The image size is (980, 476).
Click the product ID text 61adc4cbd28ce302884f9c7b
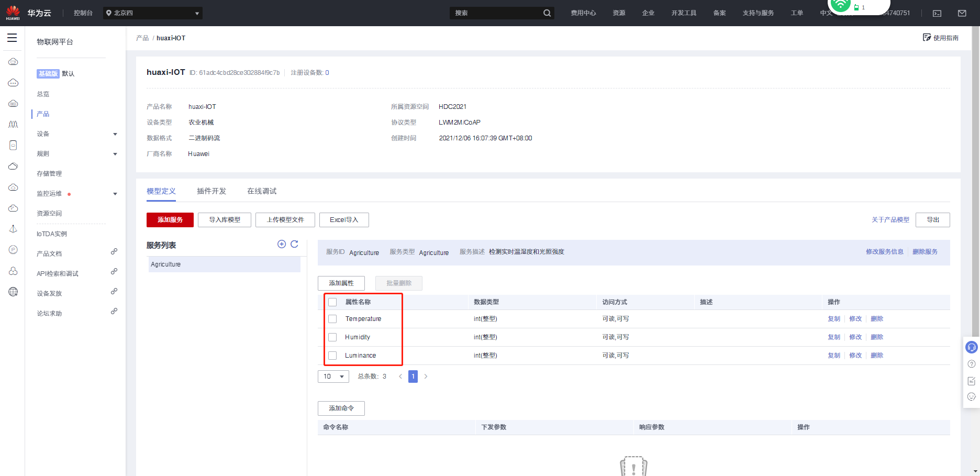coord(239,73)
